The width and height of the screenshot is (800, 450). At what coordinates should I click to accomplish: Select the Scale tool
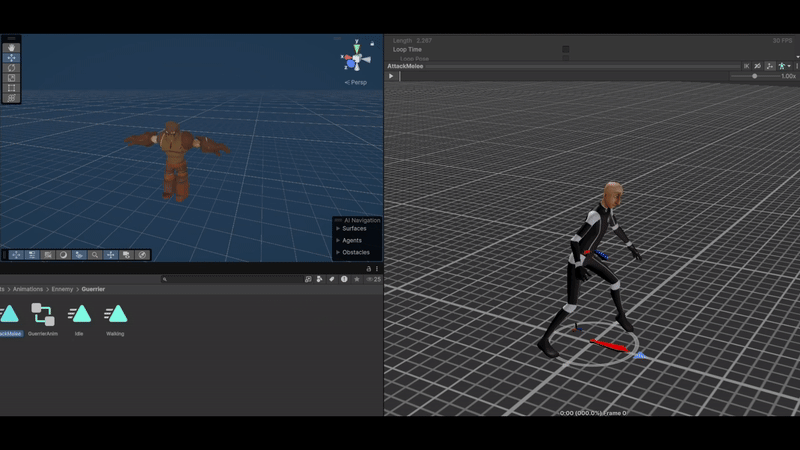11,78
